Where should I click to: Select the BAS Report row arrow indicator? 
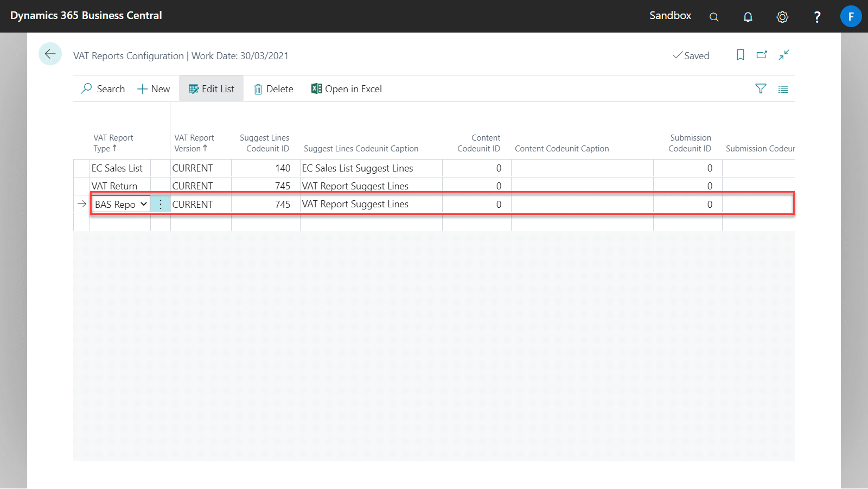point(82,204)
